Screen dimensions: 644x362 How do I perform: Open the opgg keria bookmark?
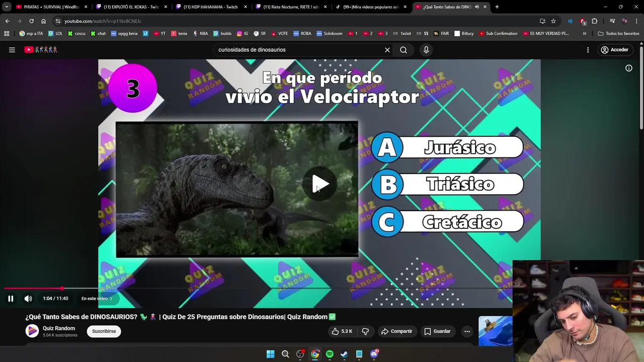pos(124,34)
